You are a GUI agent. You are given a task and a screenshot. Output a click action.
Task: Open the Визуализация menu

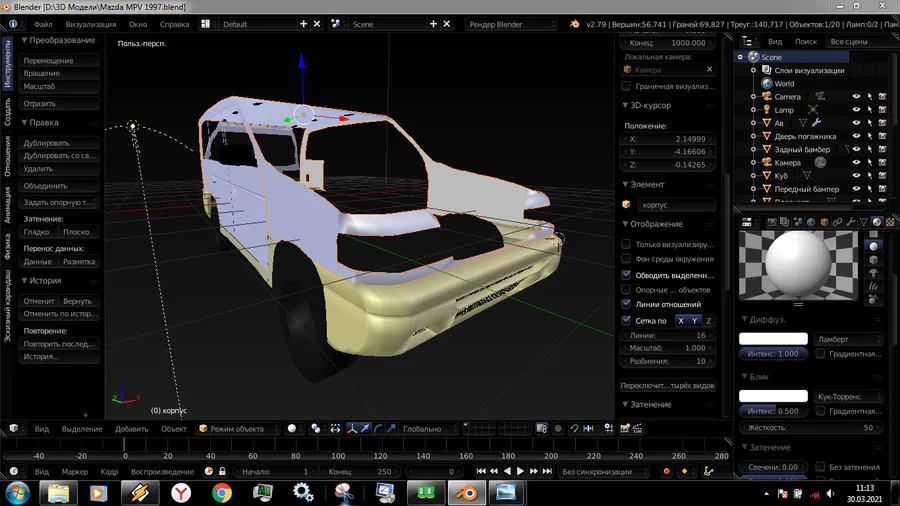(91, 24)
